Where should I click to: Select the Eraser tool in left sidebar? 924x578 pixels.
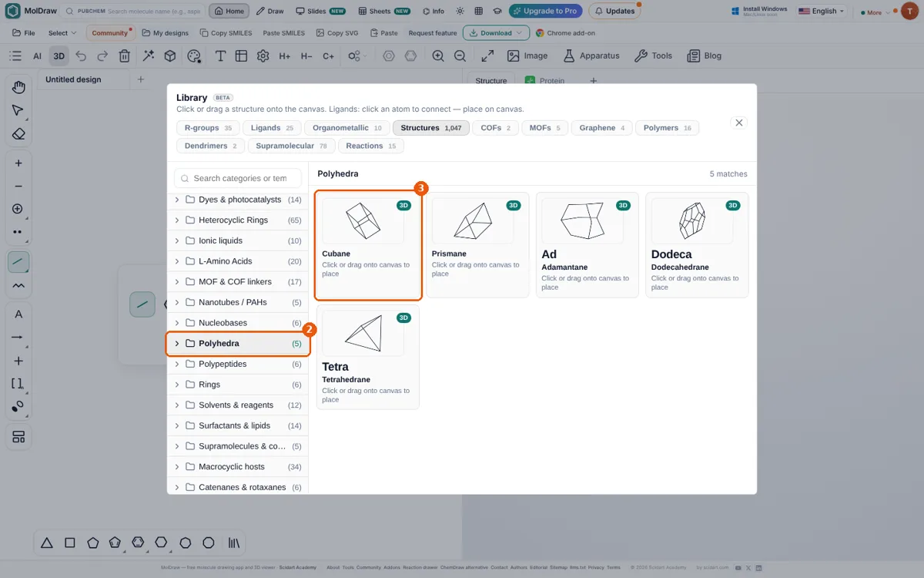pos(18,133)
